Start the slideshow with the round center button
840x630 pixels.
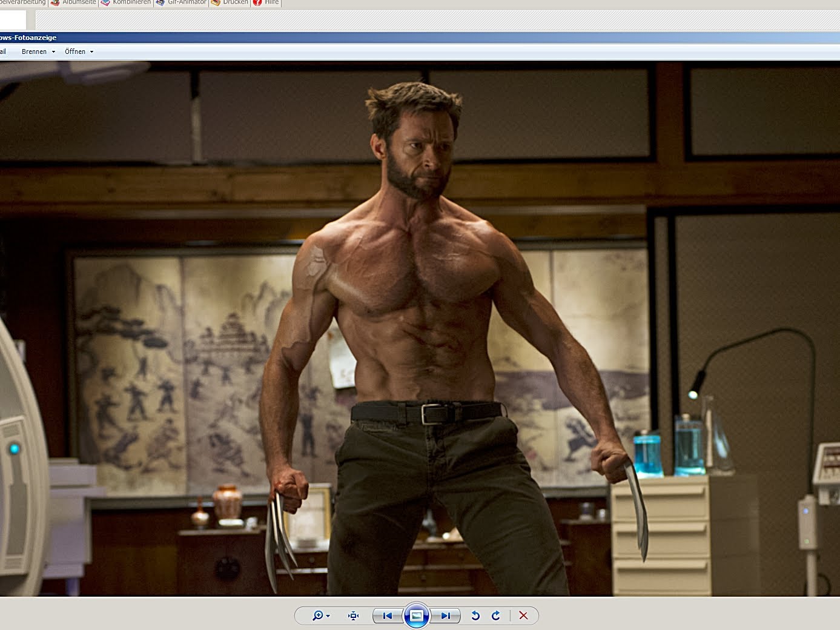tap(417, 615)
